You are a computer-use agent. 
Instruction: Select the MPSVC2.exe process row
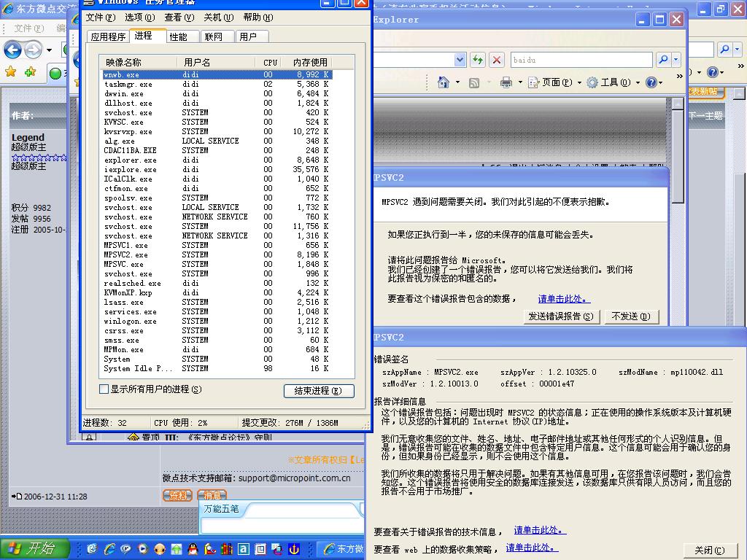point(217,254)
